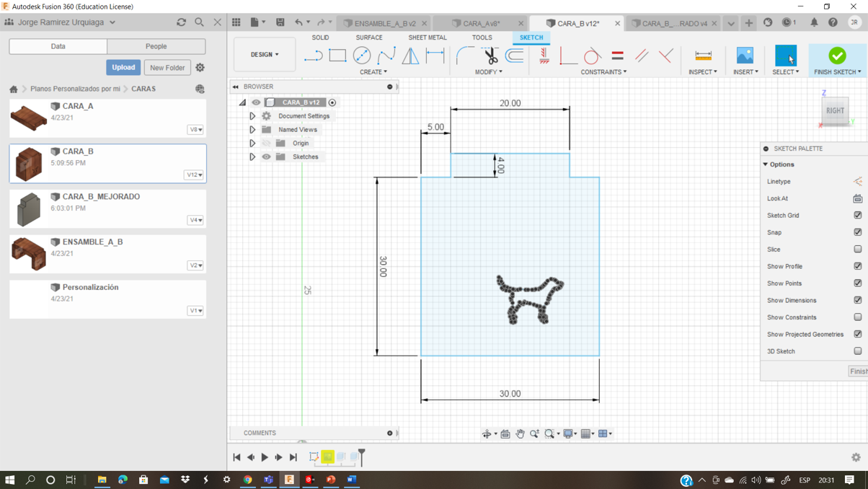Open the CARA_B version V12 dropdown

click(195, 175)
